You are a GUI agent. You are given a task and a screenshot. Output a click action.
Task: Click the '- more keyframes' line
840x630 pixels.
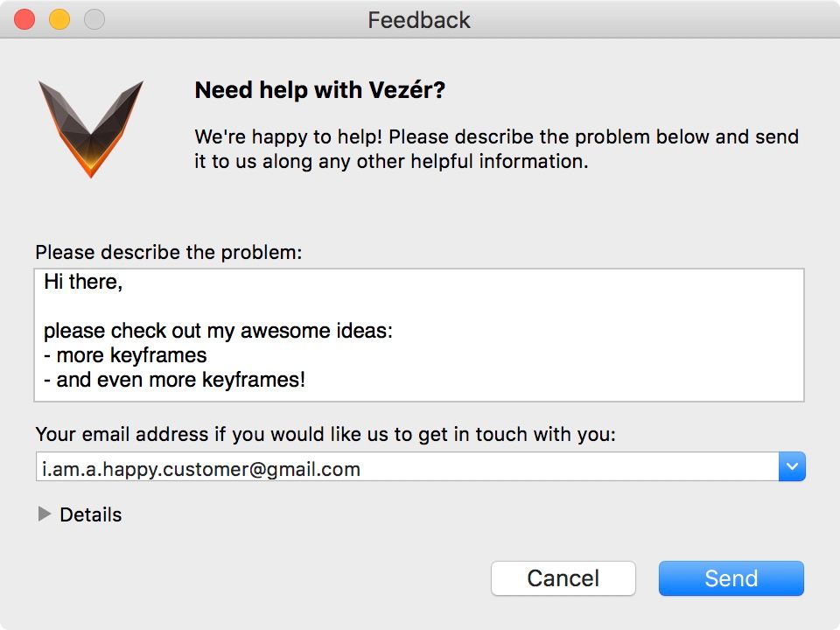(x=125, y=355)
